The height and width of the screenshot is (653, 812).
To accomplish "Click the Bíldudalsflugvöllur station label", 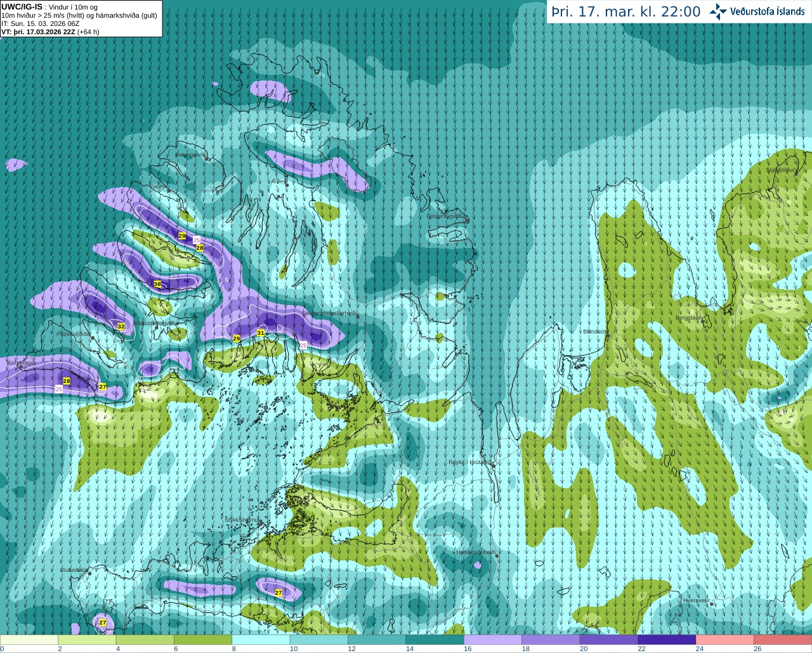I will click(x=156, y=323).
